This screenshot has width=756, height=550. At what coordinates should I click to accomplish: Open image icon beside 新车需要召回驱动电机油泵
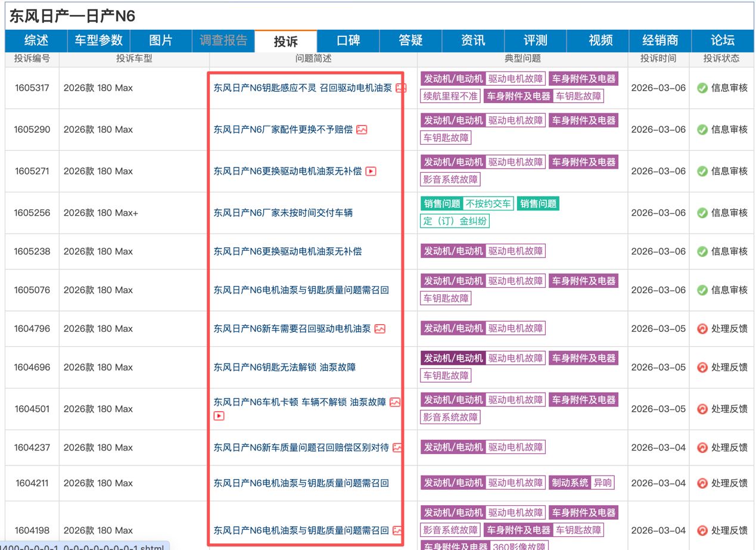point(379,328)
